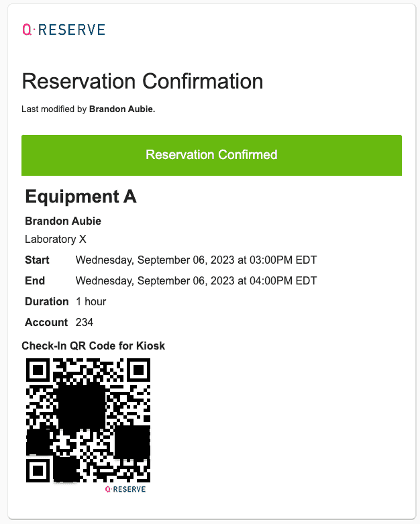Click the Check-In QR Code for Kiosk label
The width and height of the screenshot is (420, 524).
point(93,346)
